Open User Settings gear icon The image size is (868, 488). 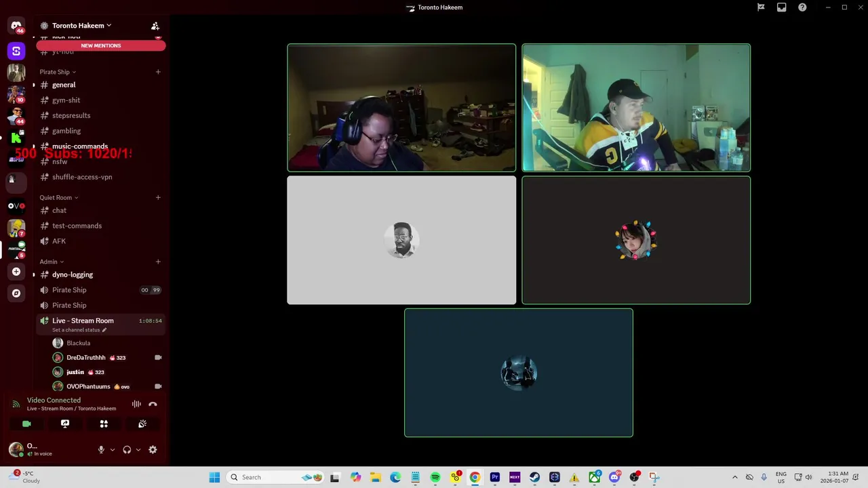pyautogui.click(x=153, y=449)
